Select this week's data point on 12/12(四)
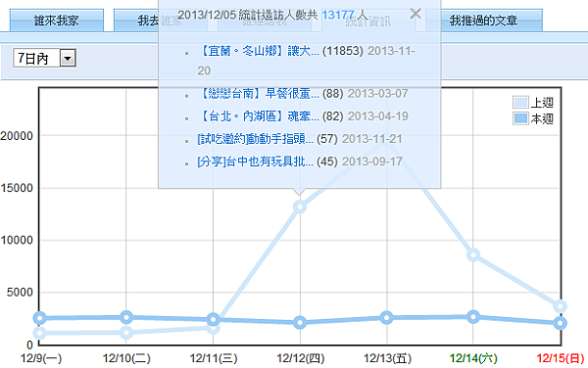588x368 pixels. pos(300,322)
